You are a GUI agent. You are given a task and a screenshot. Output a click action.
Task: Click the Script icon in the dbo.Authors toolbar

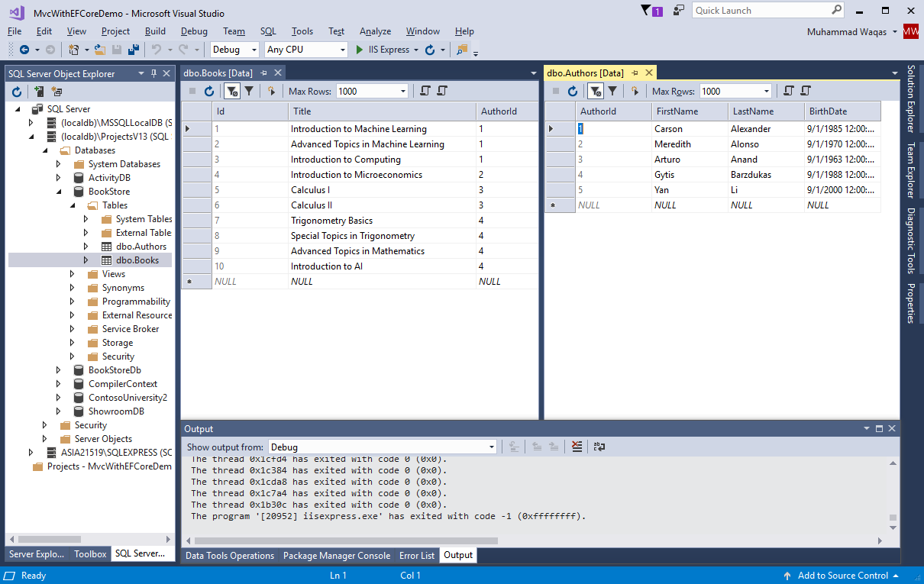tap(789, 91)
